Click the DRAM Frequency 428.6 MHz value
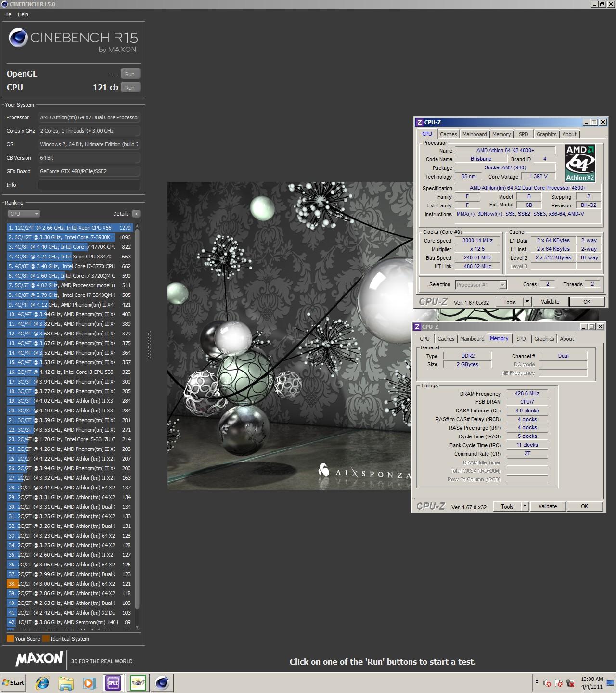The image size is (616, 693). coord(527,394)
